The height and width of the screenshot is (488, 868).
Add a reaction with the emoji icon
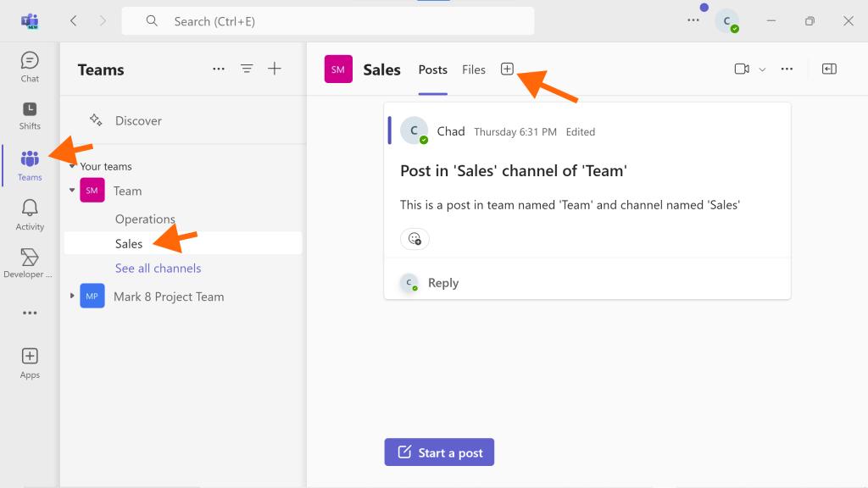415,238
